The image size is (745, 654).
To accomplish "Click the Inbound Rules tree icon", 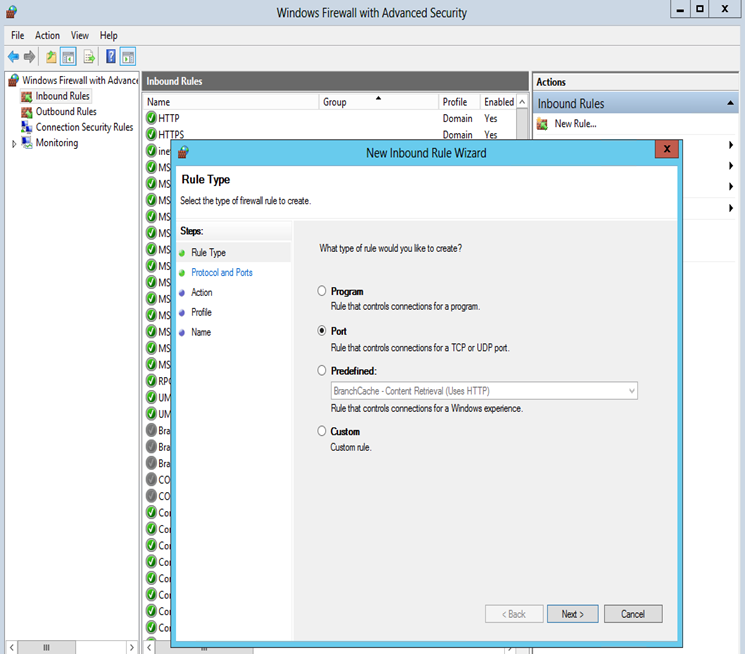I will click(27, 96).
